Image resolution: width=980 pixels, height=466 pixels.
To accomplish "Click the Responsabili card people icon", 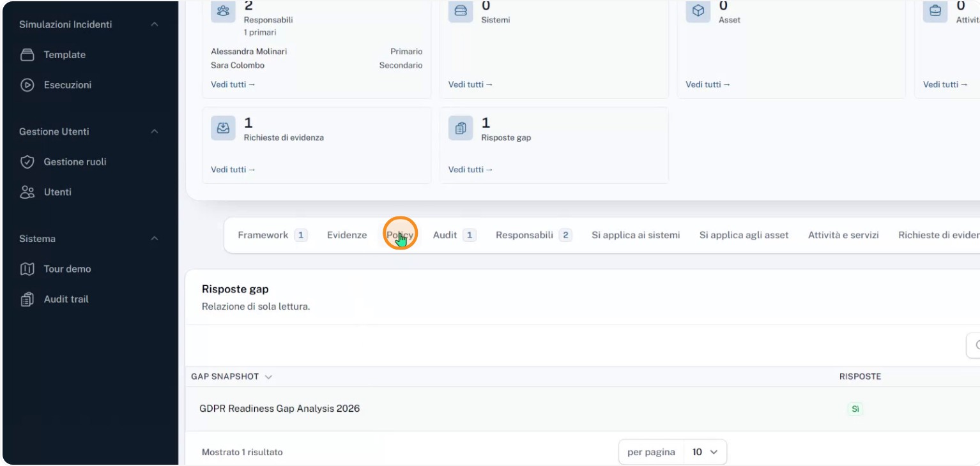I will coord(223,11).
